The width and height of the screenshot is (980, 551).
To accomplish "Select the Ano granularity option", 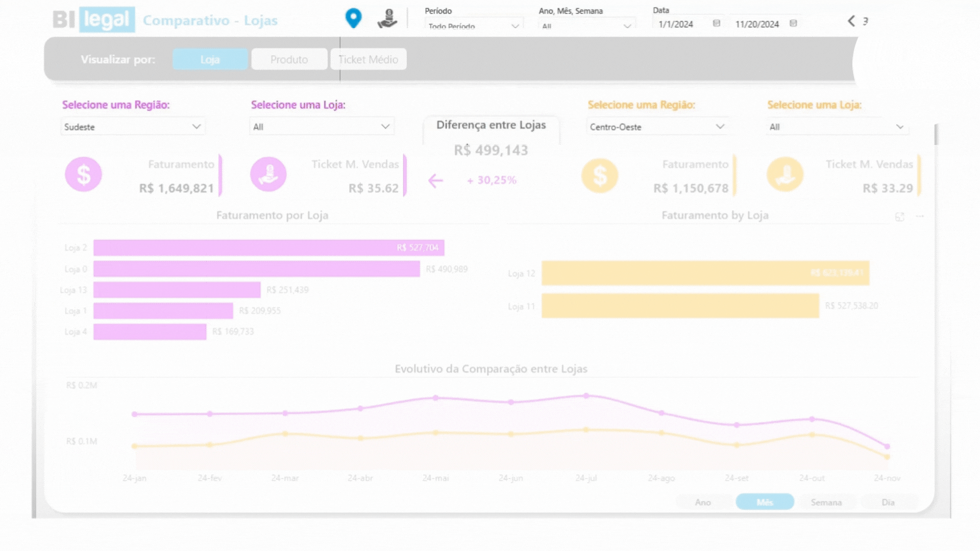I will point(702,502).
